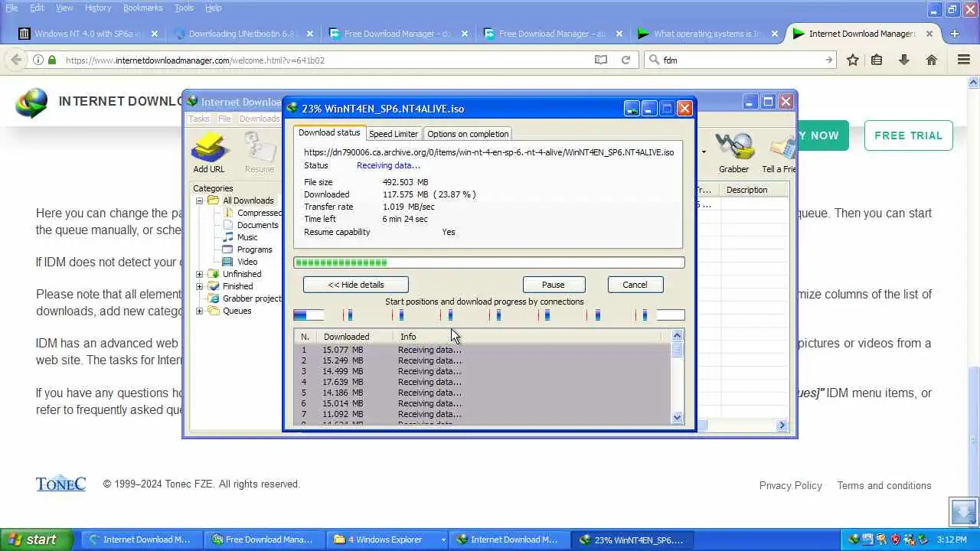This screenshot has width=980, height=551.
Task: Expand the Unfinished category node
Action: (200, 274)
